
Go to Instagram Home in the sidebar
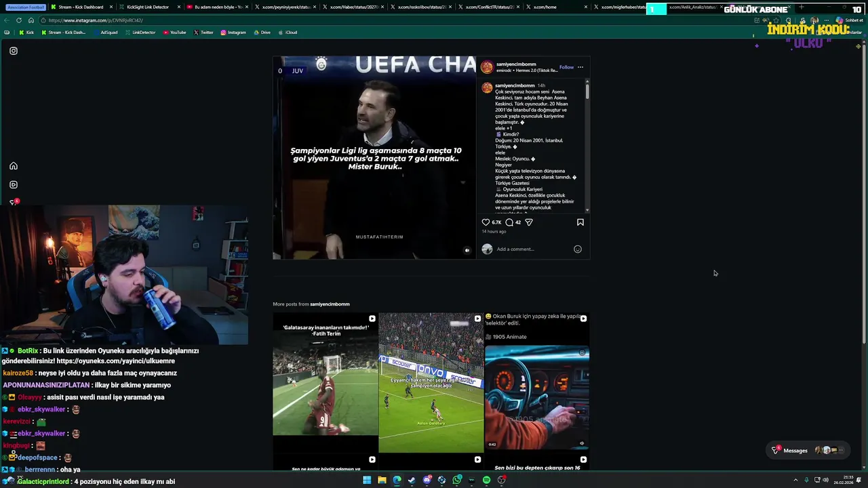coord(14,166)
